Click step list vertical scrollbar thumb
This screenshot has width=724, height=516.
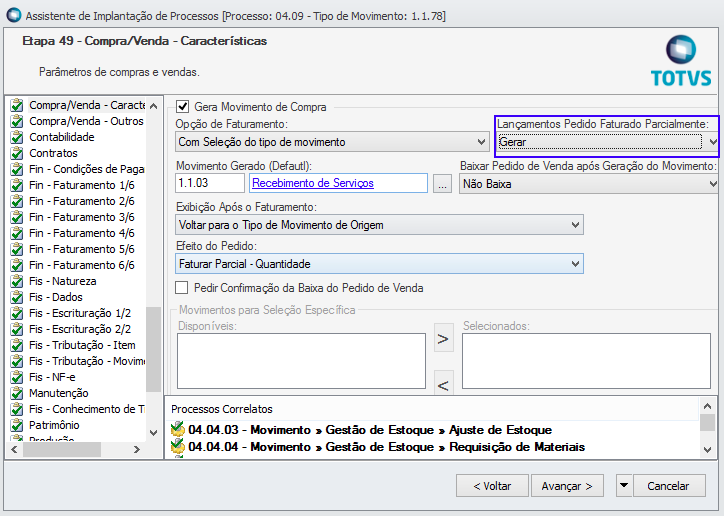pos(154,349)
